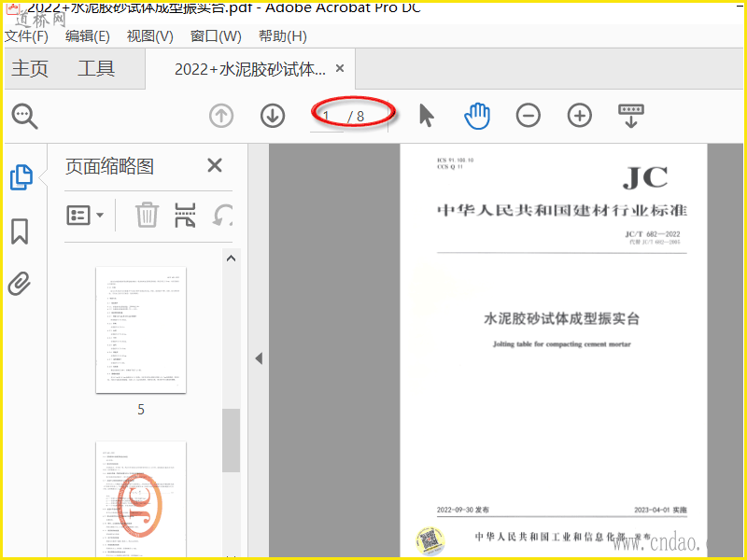Viewport: 747px width, 560px height.
Task: Activate the hand pan tool
Action: pos(477,116)
